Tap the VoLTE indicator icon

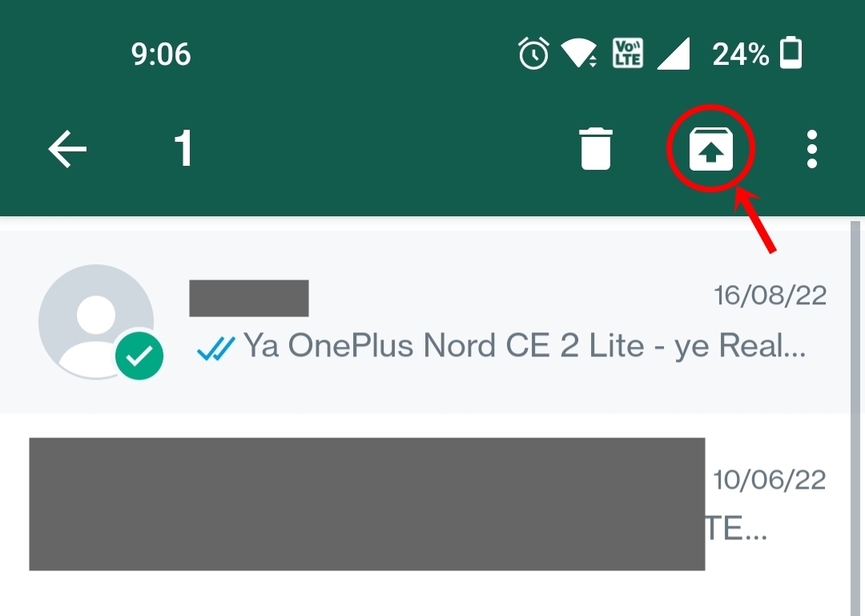628,54
